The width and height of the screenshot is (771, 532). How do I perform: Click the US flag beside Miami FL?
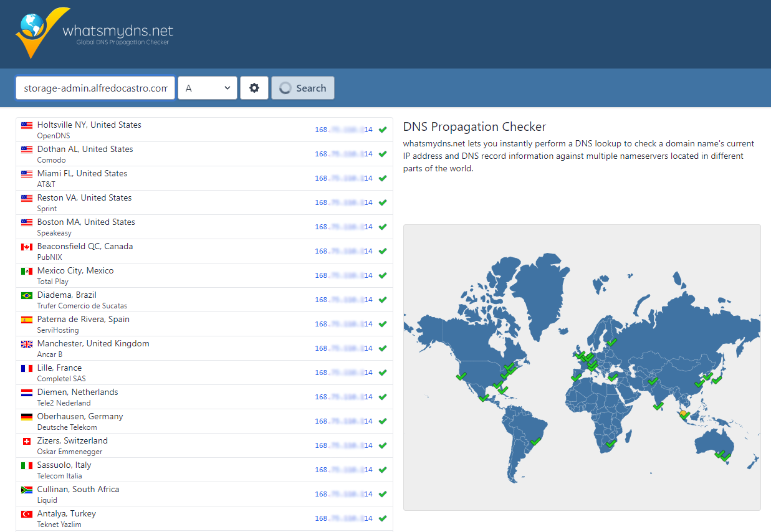tap(27, 174)
